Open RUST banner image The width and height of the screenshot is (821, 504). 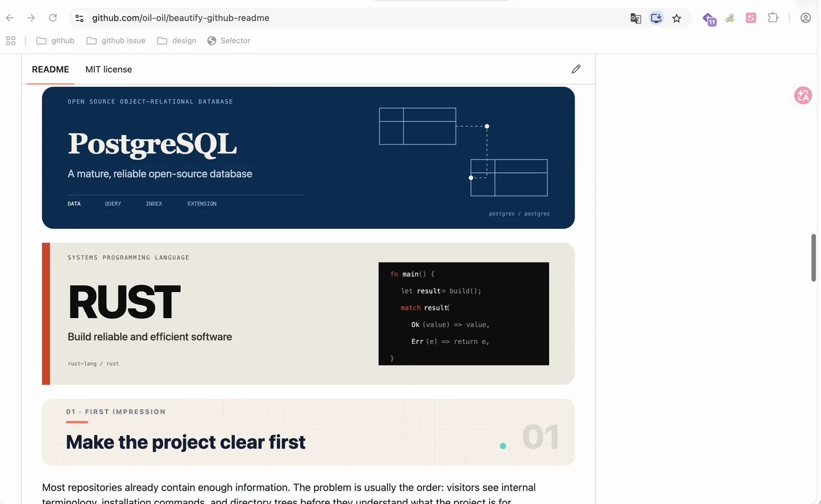coord(308,314)
